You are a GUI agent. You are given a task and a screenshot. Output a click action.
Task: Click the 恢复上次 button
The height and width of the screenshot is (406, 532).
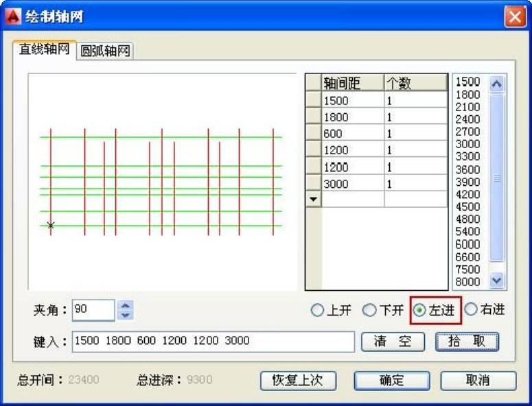(298, 381)
